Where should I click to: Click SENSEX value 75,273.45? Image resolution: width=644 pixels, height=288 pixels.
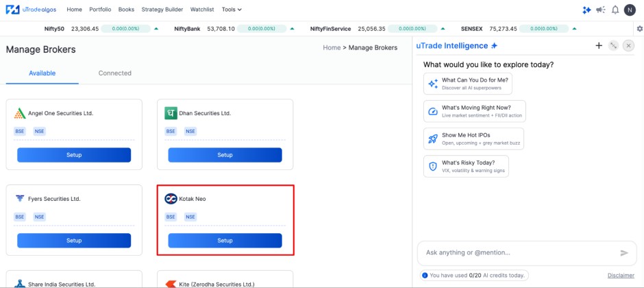pyautogui.click(x=503, y=29)
